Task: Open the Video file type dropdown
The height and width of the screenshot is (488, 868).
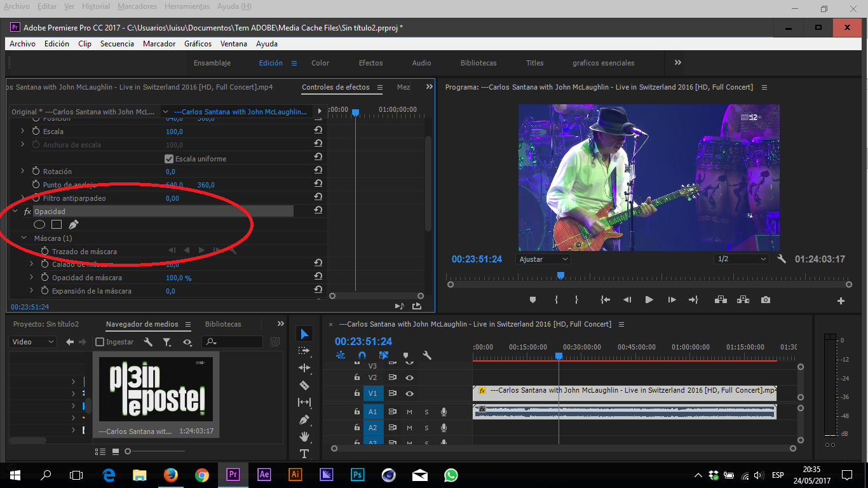Action: (x=34, y=342)
